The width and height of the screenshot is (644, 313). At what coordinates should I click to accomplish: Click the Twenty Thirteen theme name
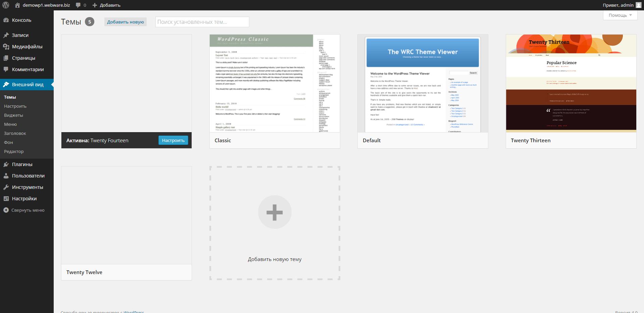[531, 140]
